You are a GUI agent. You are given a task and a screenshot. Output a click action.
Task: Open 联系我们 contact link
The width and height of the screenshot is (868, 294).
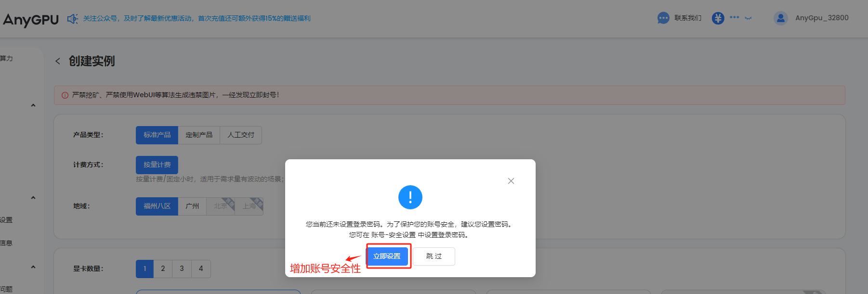[687, 18]
